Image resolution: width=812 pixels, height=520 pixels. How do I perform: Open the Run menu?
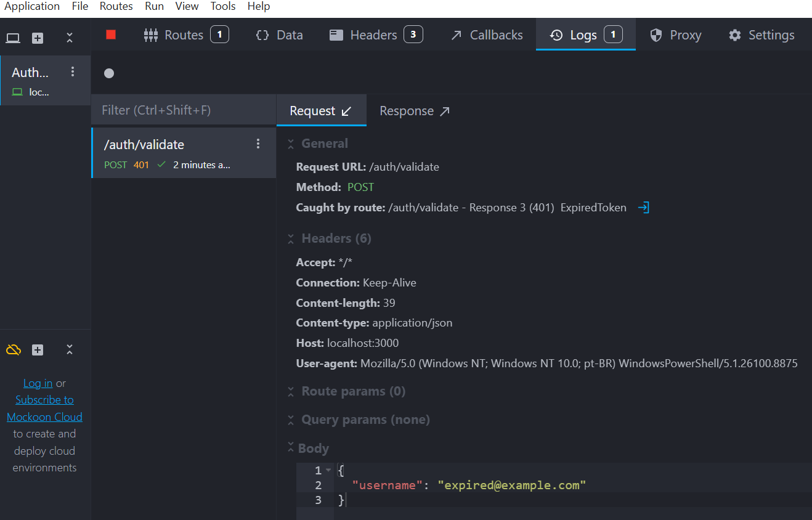click(x=155, y=6)
